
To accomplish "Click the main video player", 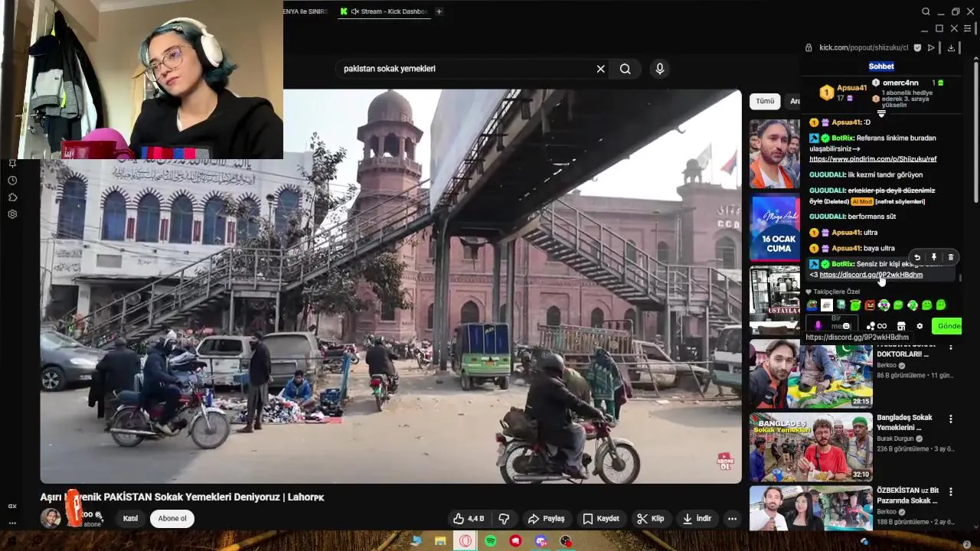I will (x=391, y=286).
